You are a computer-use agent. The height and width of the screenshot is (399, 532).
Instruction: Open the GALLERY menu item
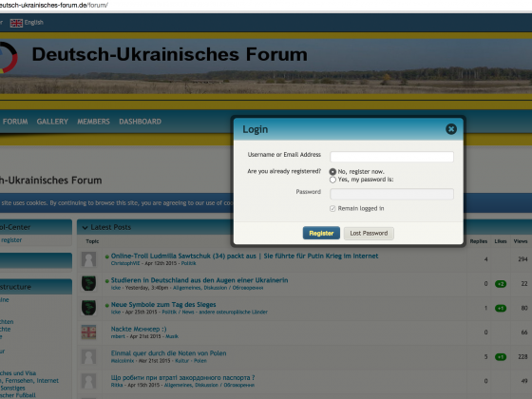click(52, 122)
